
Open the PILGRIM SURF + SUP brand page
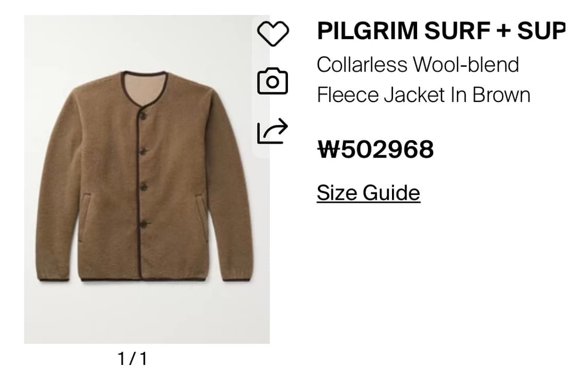coord(441,30)
